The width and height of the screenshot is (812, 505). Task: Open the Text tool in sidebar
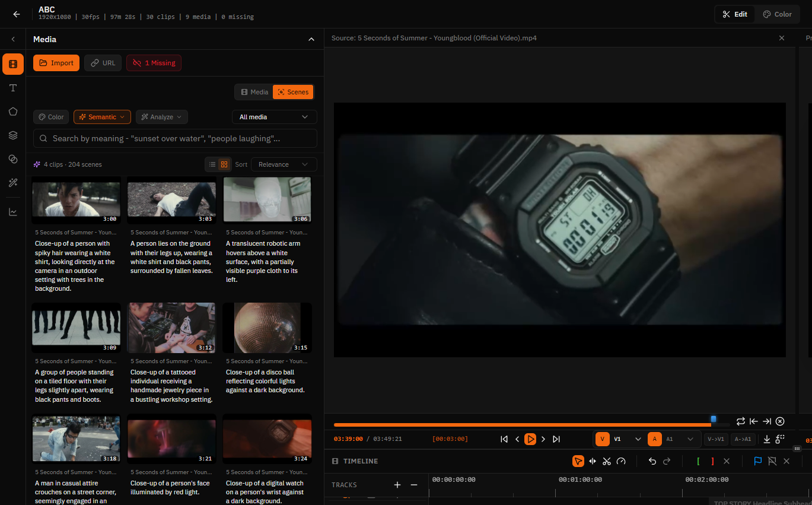point(13,88)
